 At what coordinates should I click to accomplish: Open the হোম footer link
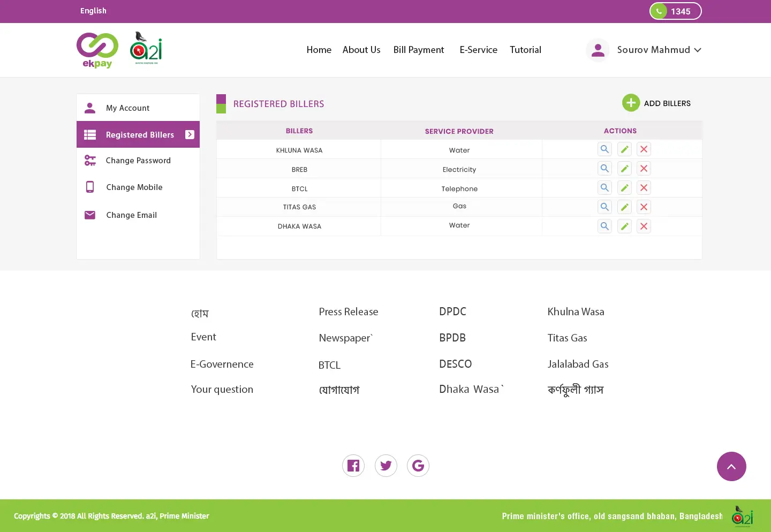[200, 313]
